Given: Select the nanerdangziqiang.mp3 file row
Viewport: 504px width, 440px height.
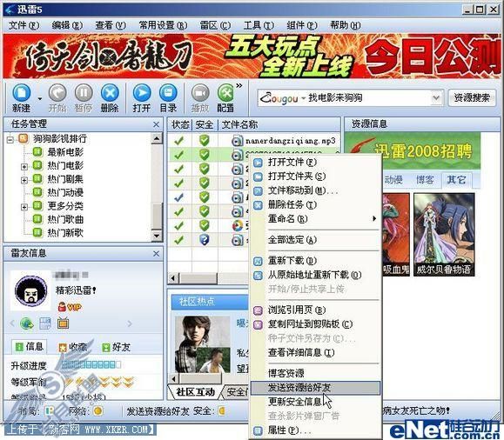Looking at the screenshot, I should tap(253, 141).
